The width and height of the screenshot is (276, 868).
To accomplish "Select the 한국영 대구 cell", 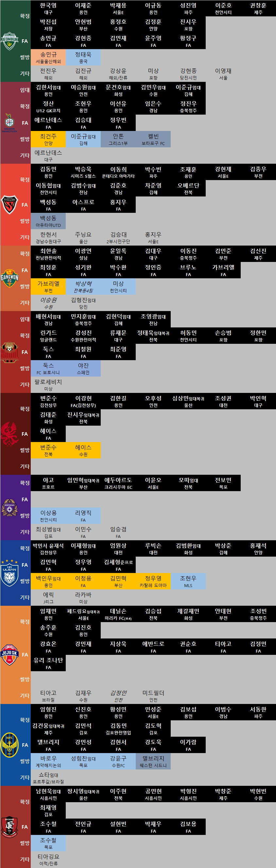I will (48, 9).
